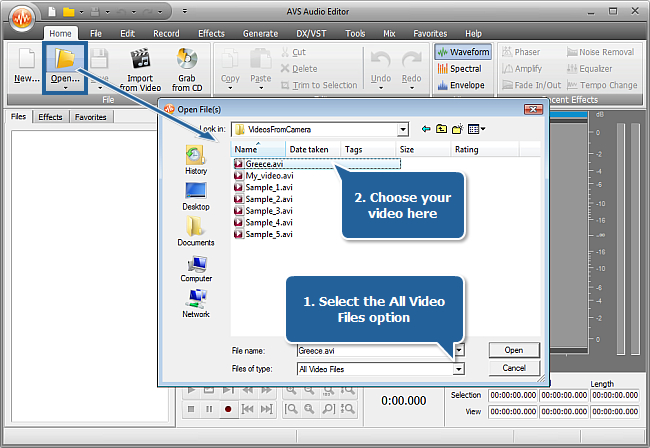
Task: Go back using the green arrow in dialog
Action: click(x=426, y=129)
